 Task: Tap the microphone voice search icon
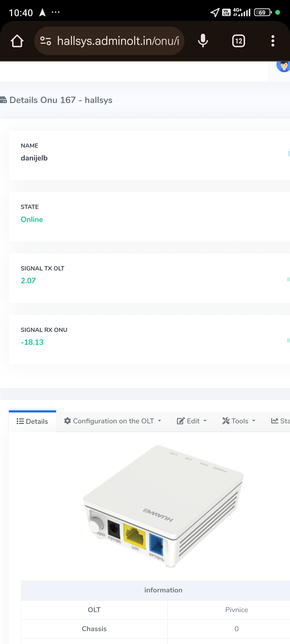(203, 41)
